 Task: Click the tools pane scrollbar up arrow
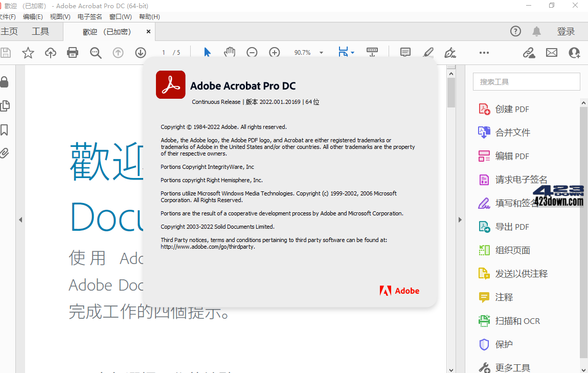(583, 102)
